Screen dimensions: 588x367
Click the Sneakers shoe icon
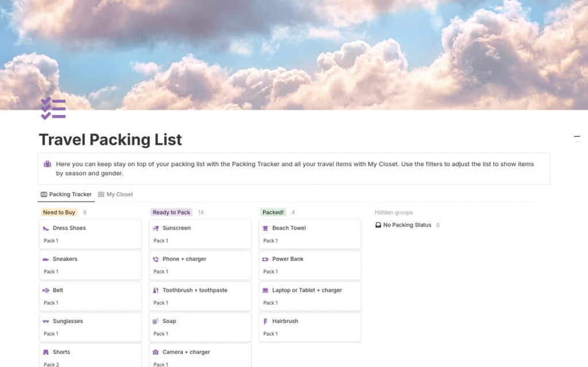pos(46,259)
